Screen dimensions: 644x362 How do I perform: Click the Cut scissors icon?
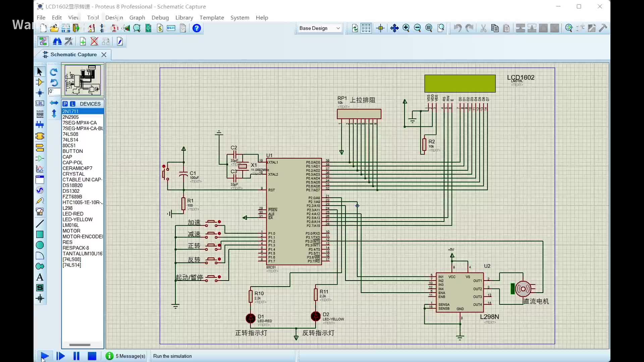pyautogui.click(x=483, y=28)
